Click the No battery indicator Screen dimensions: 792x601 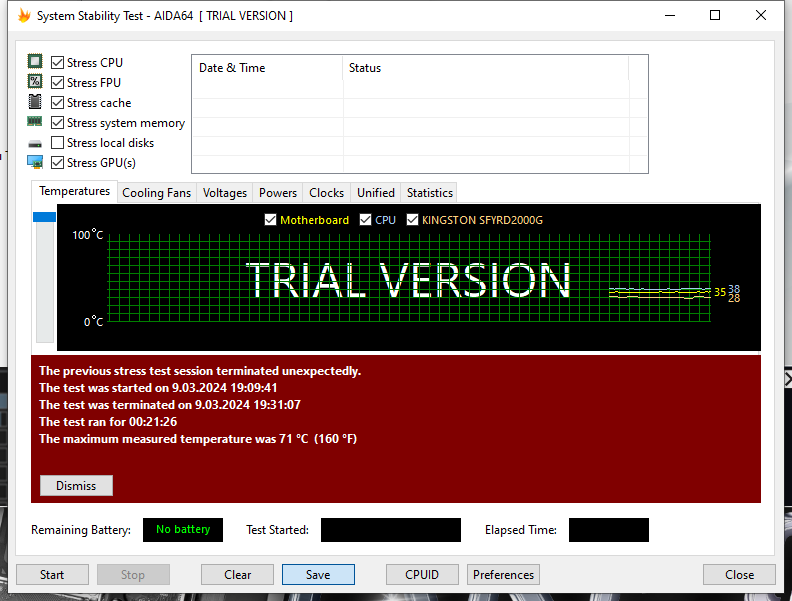pos(183,530)
